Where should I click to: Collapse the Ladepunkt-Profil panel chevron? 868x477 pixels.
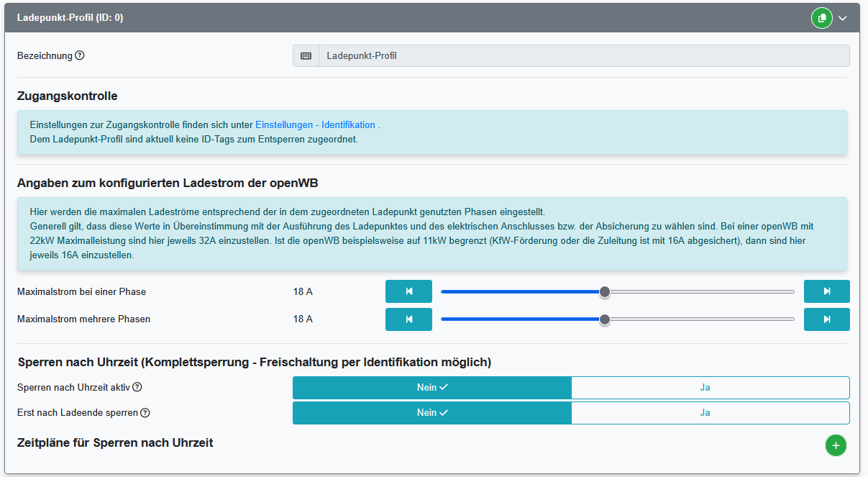pyautogui.click(x=843, y=19)
